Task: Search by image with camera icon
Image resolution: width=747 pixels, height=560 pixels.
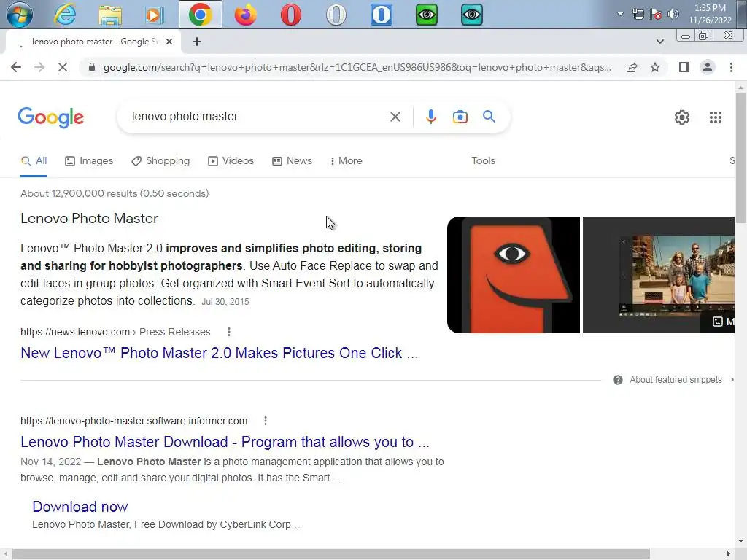Action: click(460, 117)
